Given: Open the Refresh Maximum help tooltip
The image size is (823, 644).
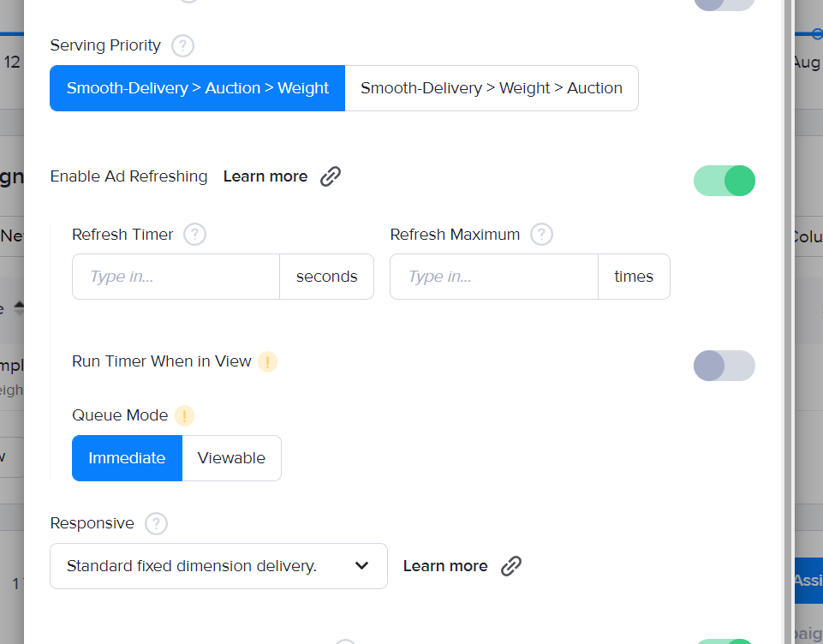Looking at the screenshot, I should click(541, 234).
